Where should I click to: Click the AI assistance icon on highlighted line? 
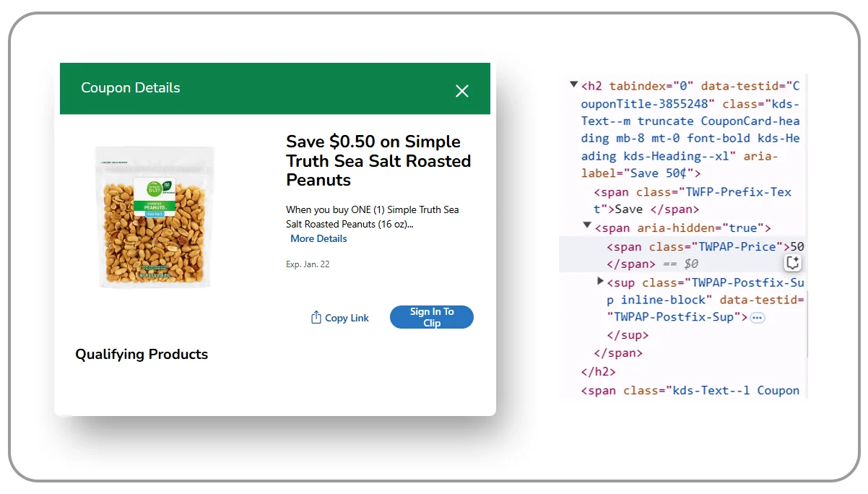point(793,263)
